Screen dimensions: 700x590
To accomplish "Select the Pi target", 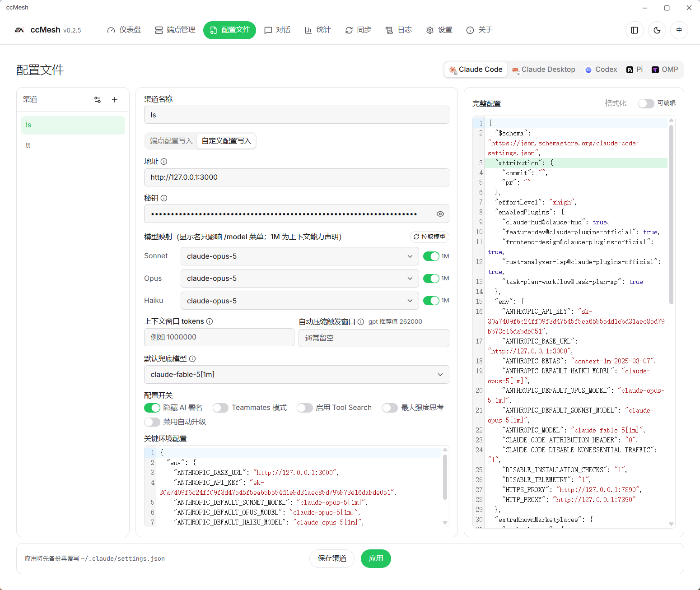I will [635, 70].
